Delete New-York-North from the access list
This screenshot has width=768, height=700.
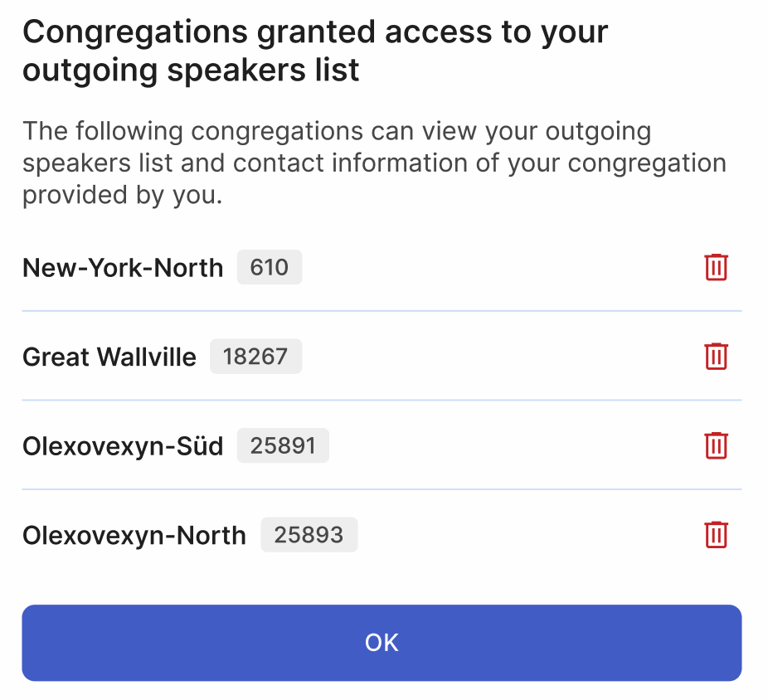coord(717,267)
